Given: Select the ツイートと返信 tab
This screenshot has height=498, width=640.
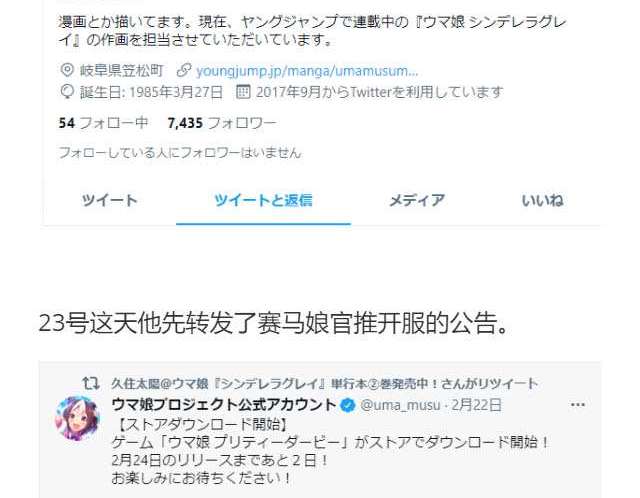Looking at the screenshot, I should pos(263,200).
